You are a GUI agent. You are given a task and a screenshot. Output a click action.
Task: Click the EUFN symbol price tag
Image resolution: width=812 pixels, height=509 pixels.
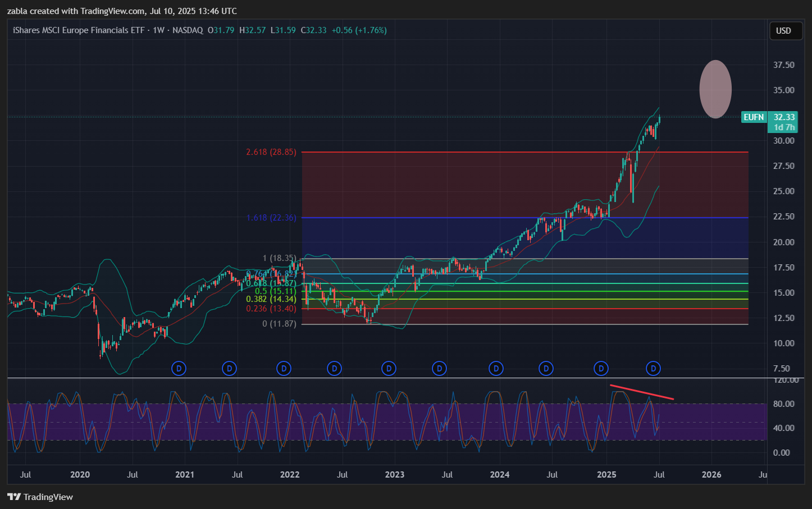click(x=754, y=117)
